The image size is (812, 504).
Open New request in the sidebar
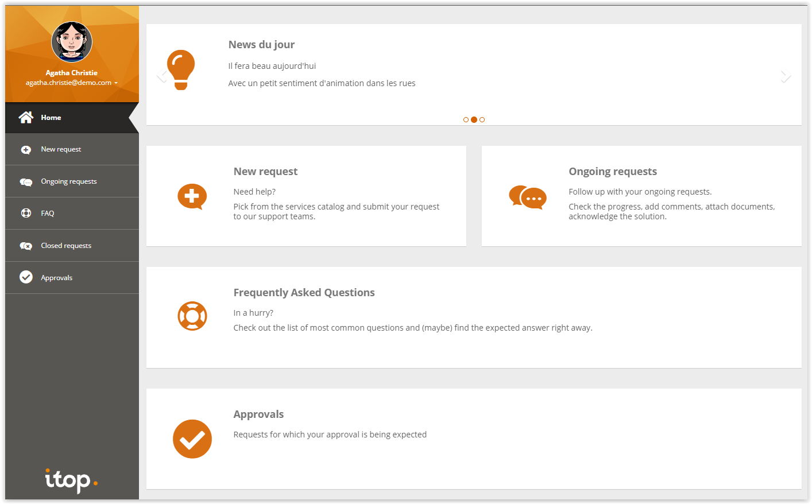61,149
